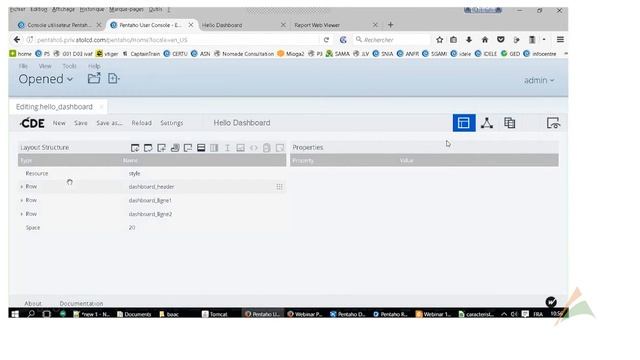Click the new-file icon beside Opened
This screenshot has width=640, height=360.
pyautogui.click(x=113, y=78)
